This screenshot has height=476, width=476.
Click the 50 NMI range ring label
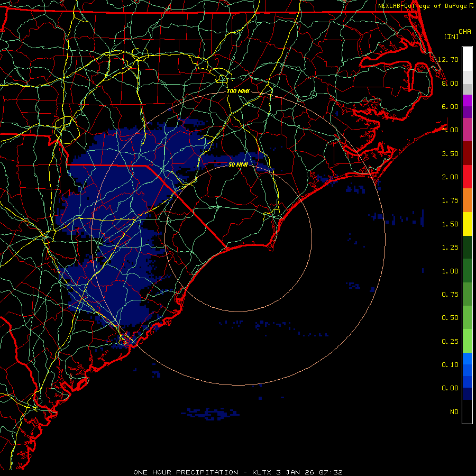238,164
